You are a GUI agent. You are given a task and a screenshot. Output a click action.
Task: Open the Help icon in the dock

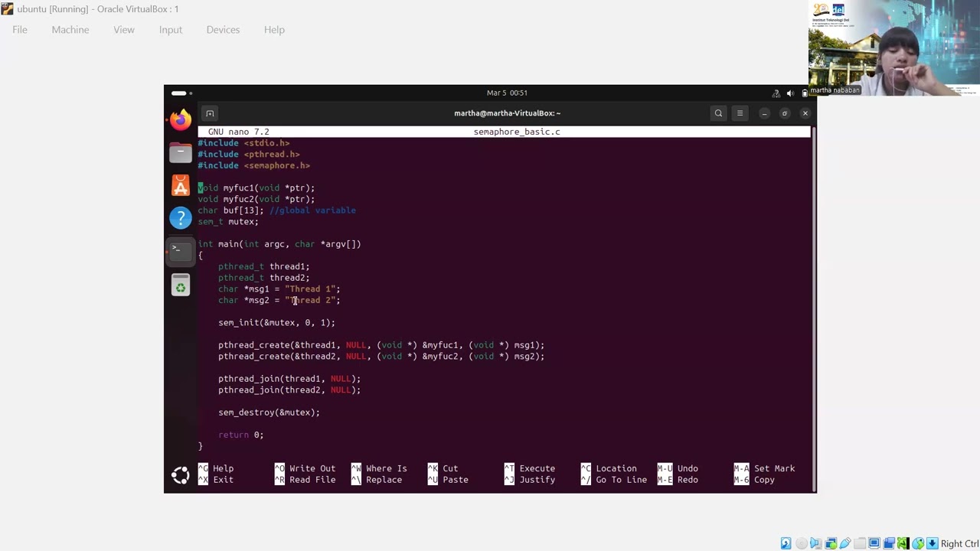(181, 218)
